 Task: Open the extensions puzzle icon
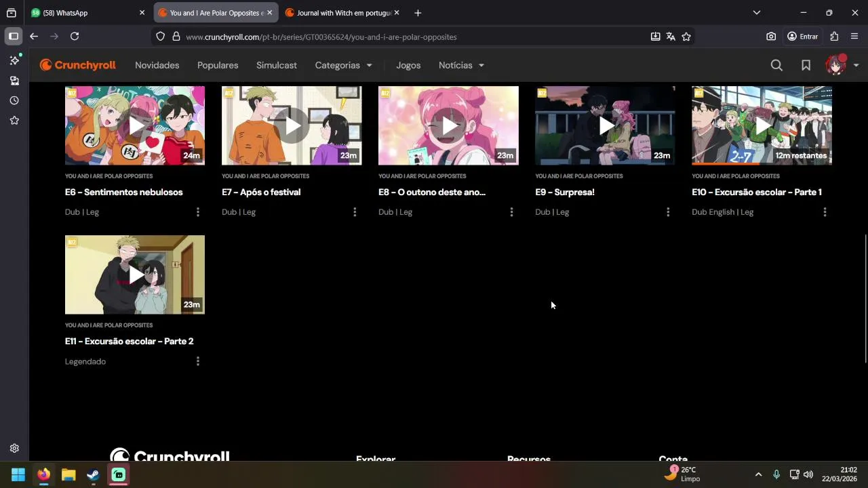[x=834, y=37]
